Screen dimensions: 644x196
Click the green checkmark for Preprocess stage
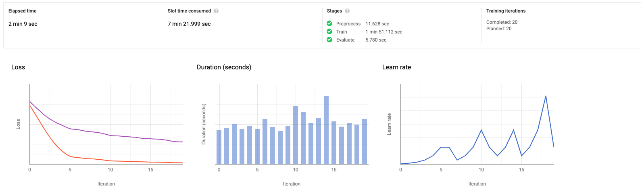coord(329,23)
